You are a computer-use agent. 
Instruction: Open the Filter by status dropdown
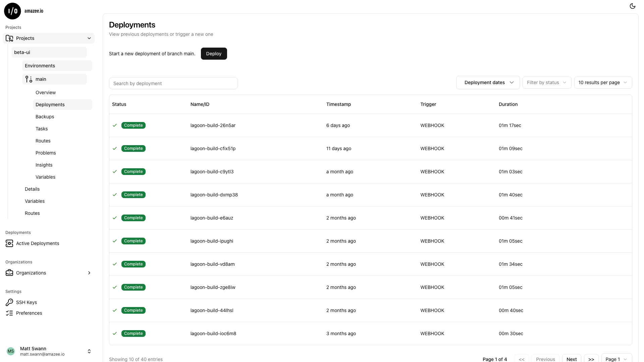pyautogui.click(x=546, y=82)
